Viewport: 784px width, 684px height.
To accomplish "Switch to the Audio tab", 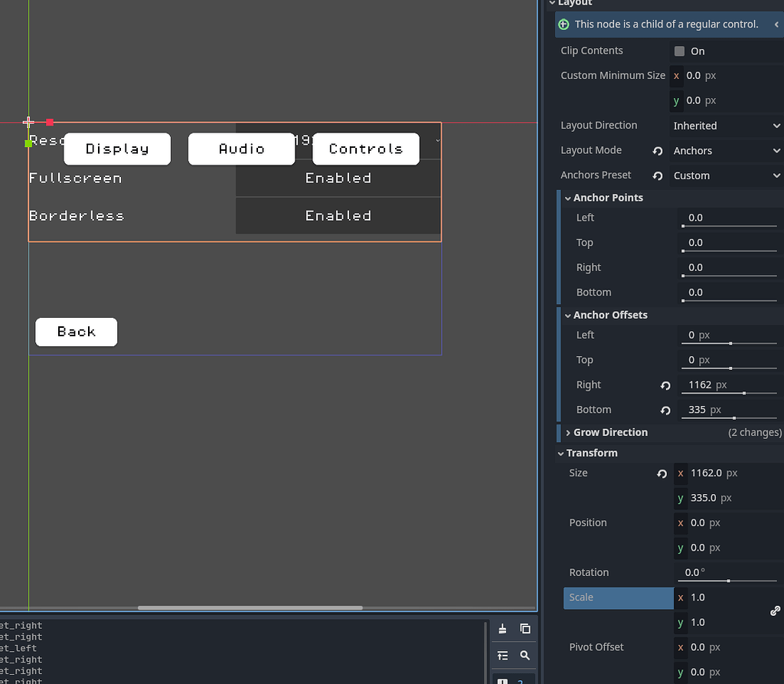I will coord(241,149).
